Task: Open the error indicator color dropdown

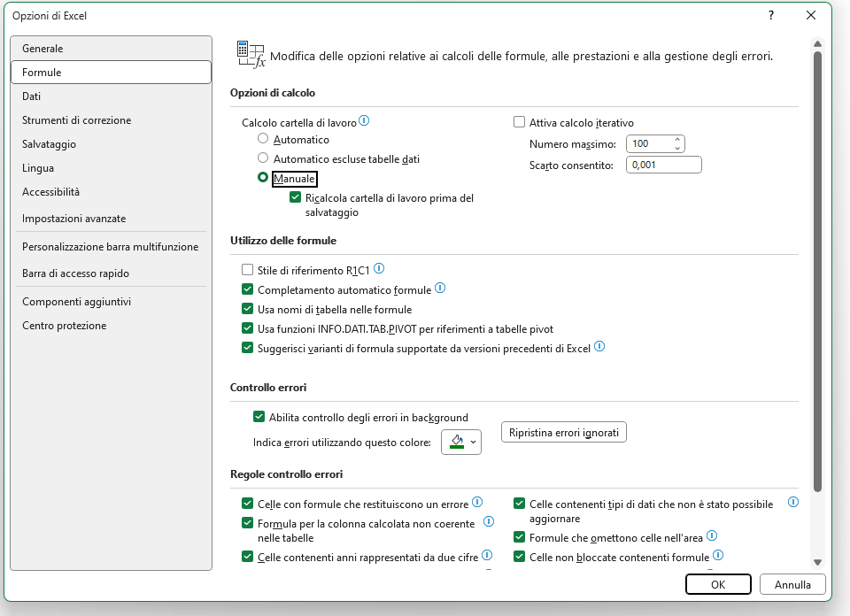Action: [x=461, y=443]
